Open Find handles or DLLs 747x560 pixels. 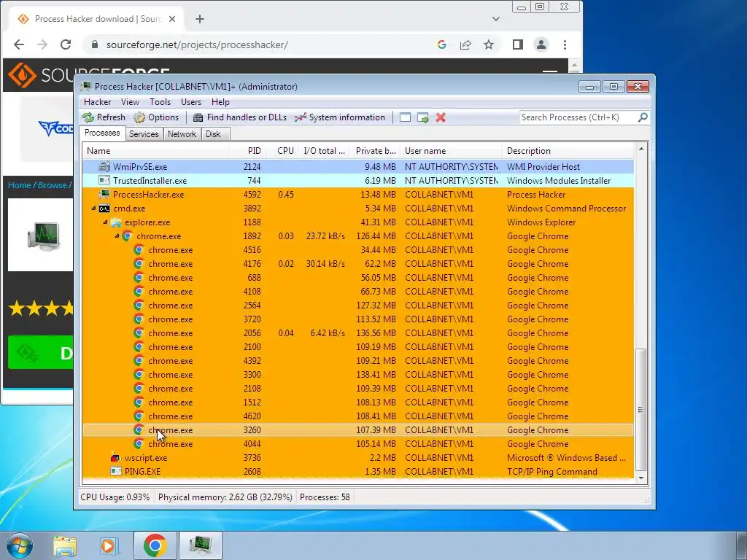(239, 117)
